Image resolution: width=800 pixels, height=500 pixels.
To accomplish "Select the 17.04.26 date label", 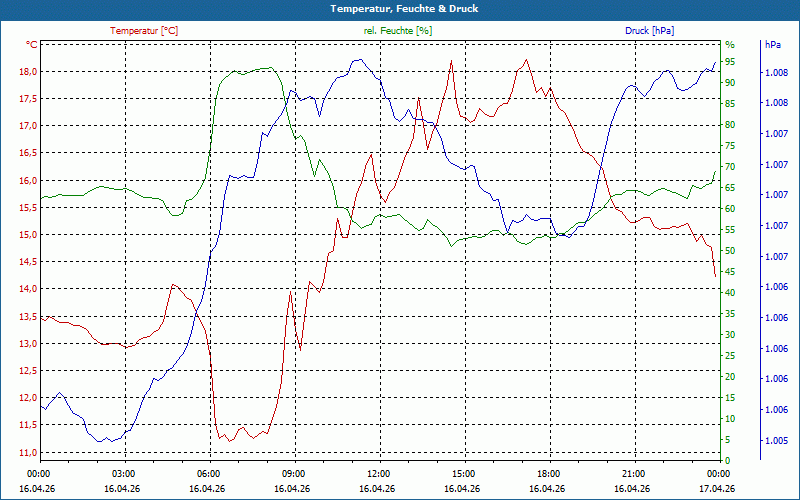I will coord(717,488).
